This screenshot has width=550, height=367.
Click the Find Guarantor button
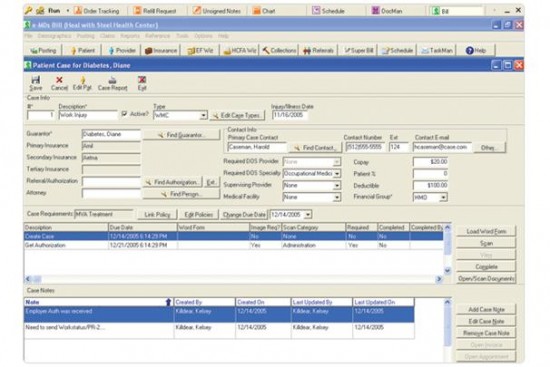[181, 135]
